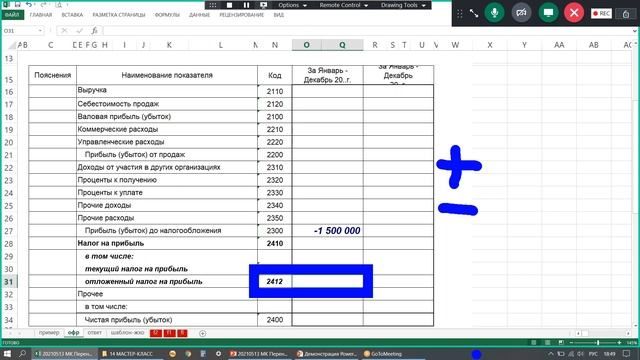Click the Redo arrow in quick access toolbar
Image resolution: width=640 pixels, height=360 pixels.
(x=43, y=4)
